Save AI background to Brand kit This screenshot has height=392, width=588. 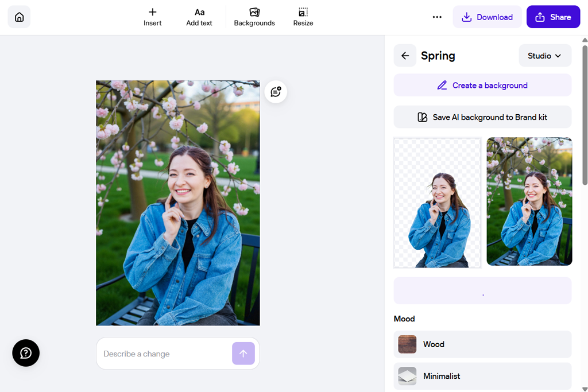[482, 117]
